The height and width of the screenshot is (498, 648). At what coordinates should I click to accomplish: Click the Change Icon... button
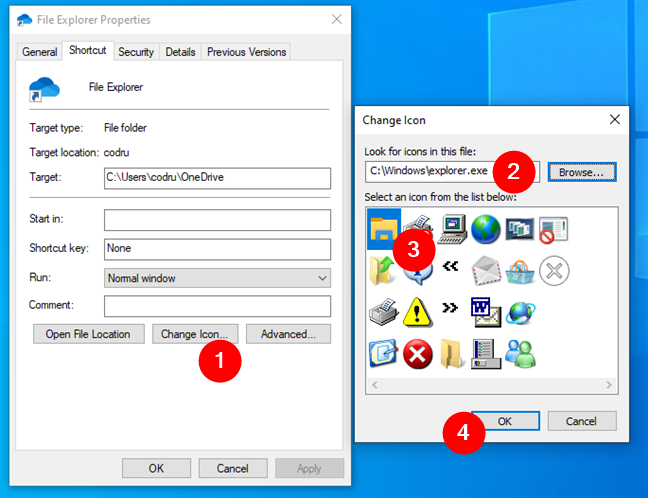click(195, 334)
